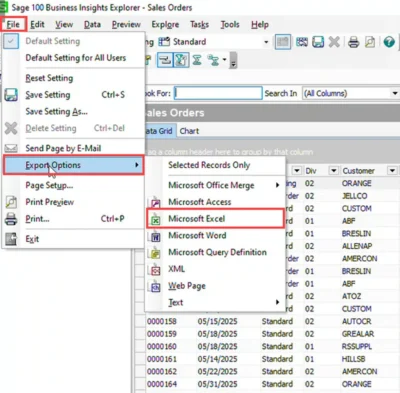Select Print... in the File menu
The width and height of the screenshot is (400, 393).
[74, 219]
